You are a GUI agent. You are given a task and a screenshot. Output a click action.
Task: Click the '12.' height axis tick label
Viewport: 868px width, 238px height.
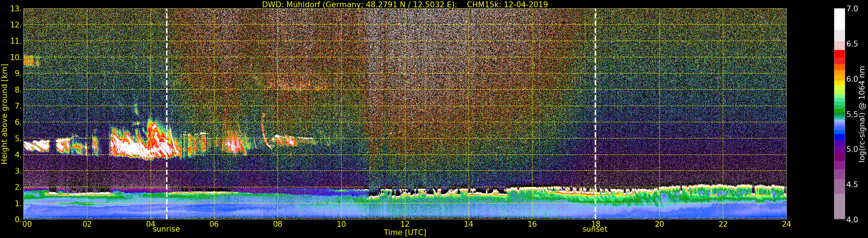pyautogui.click(x=16, y=25)
